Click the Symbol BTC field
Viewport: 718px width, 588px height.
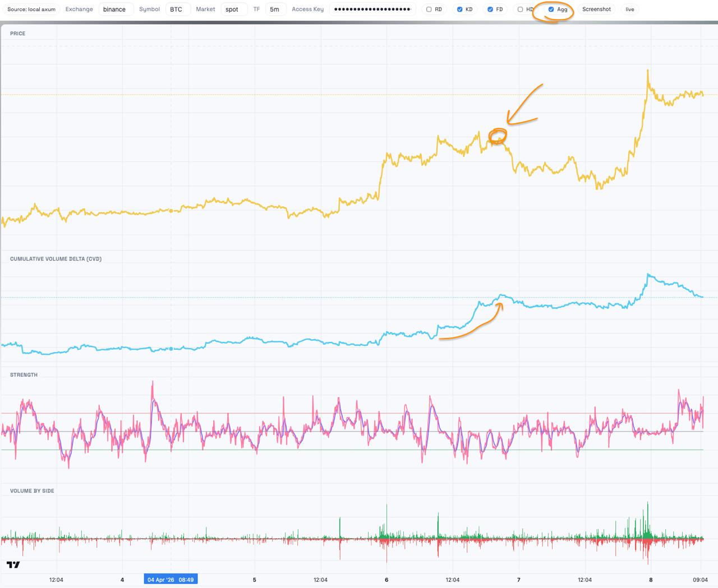pyautogui.click(x=177, y=10)
